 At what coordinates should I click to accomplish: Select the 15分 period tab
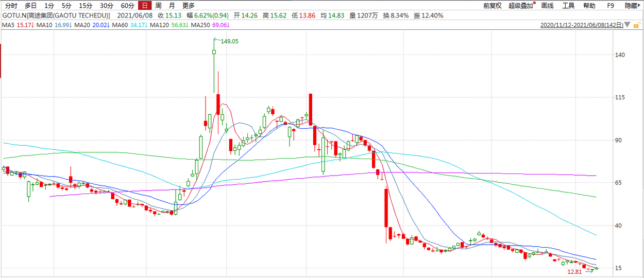coord(86,6)
